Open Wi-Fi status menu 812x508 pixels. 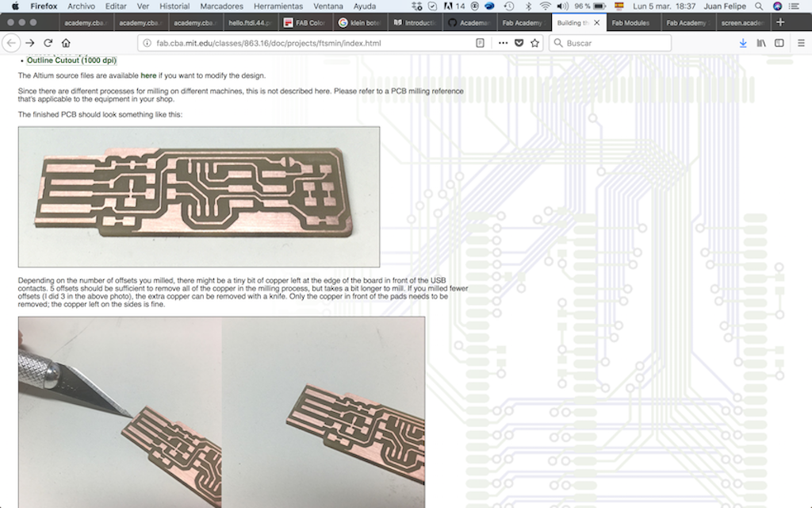[x=545, y=6]
